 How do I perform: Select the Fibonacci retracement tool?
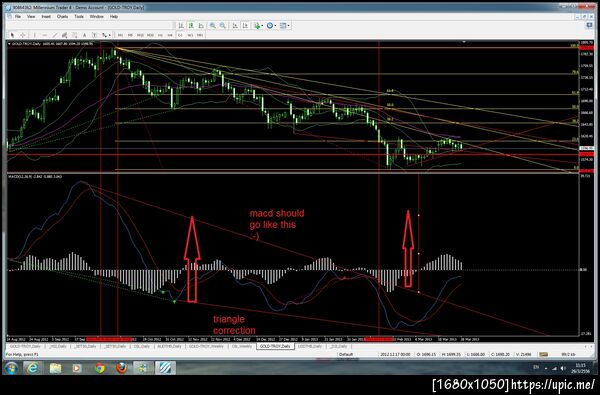(x=74, y=35)
